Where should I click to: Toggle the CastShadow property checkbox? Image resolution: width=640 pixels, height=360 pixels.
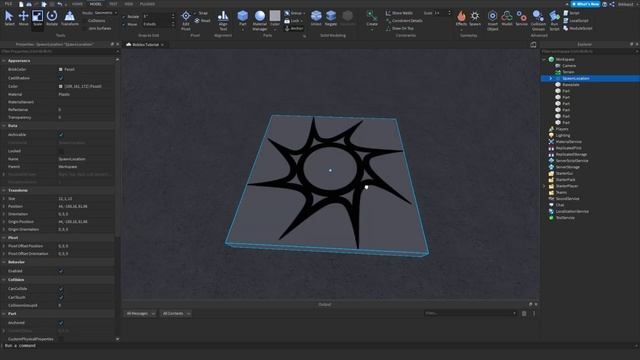point(61,78)
